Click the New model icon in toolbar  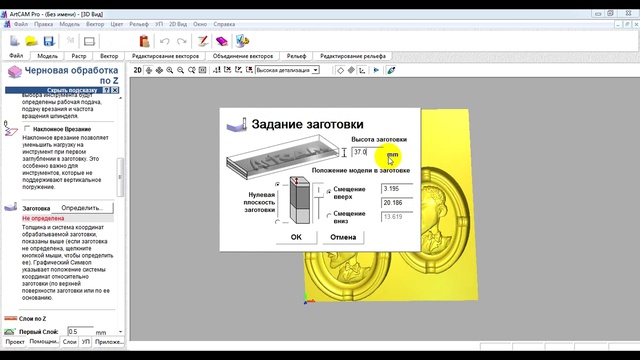pyautogui.click(x=15, y=41)
